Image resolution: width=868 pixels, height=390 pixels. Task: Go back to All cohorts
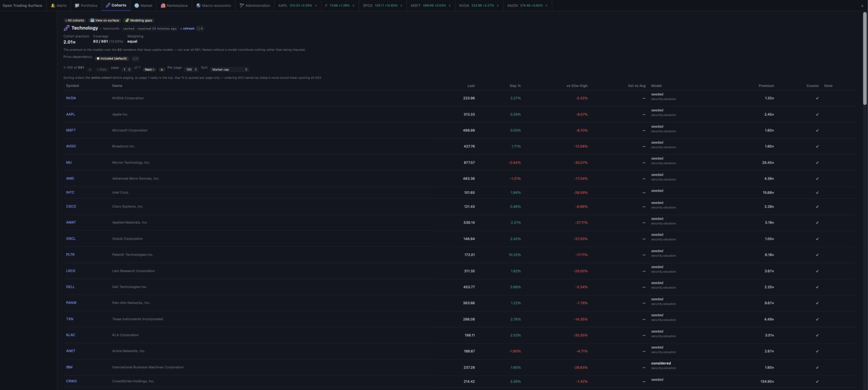point(74,20)
